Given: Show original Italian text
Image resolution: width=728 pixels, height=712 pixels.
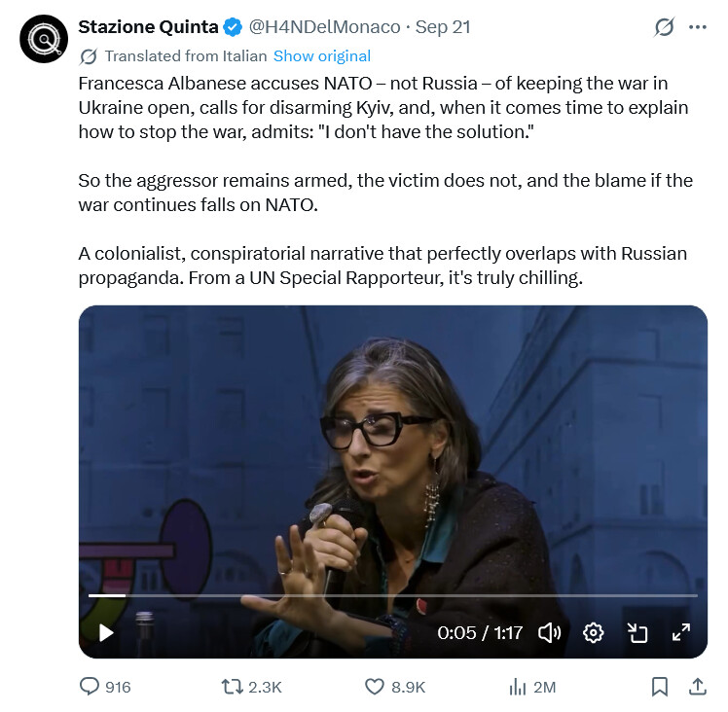Looking at the screenshot, I should click(x=322, y=56).
